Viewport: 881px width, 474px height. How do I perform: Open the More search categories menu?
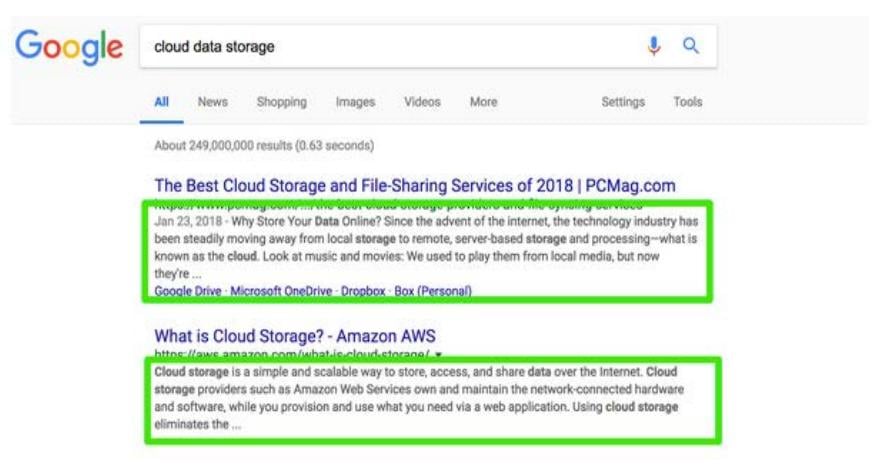[483, 102]
